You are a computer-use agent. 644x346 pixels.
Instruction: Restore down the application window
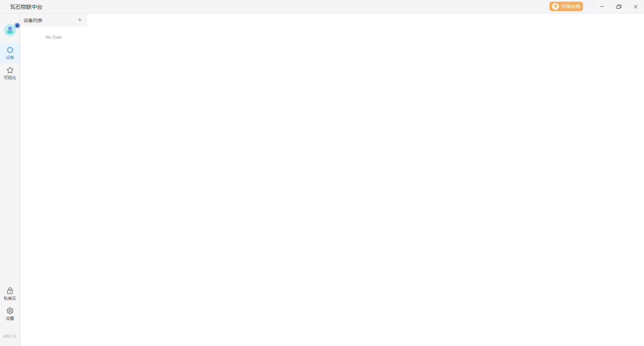point(619,7)
